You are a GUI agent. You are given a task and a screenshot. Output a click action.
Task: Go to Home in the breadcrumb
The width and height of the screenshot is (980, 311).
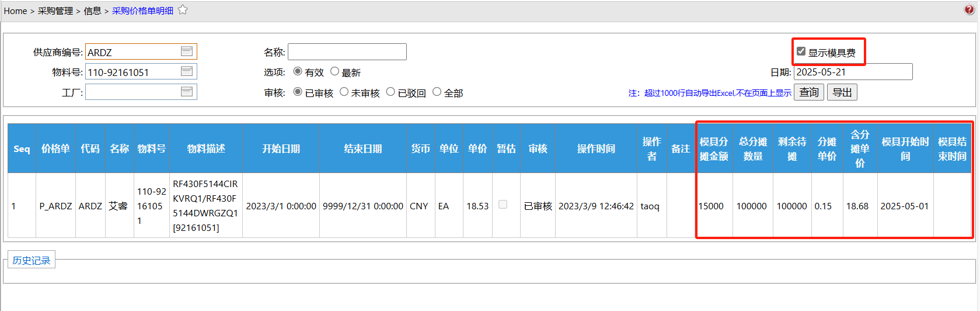[15, 11]
